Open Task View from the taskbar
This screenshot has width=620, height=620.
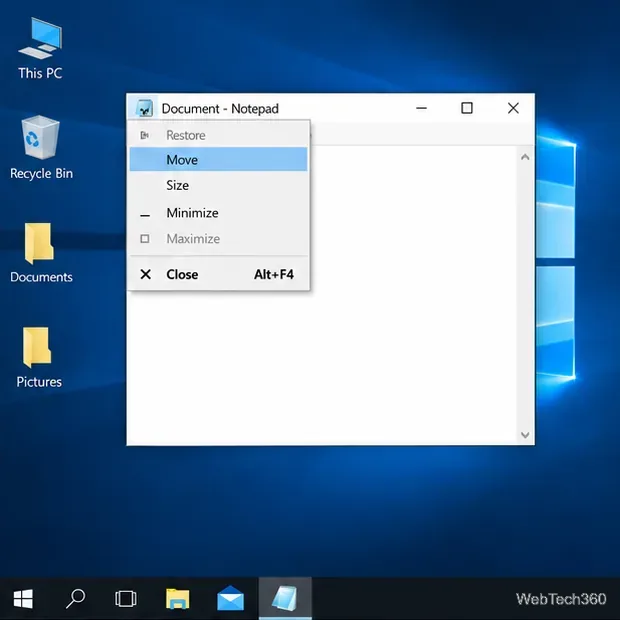[126, 599]
